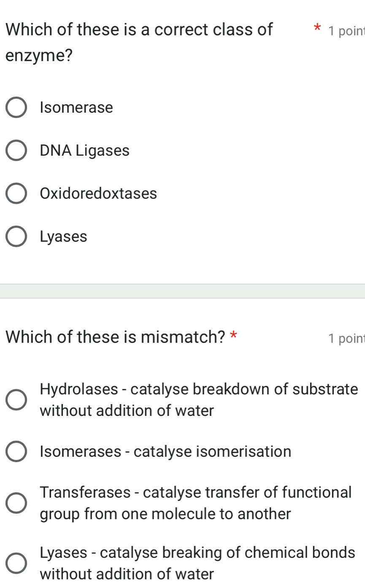365x588 pixels.
Task: Click the 1 point label on first question
Action: point(343,30)
